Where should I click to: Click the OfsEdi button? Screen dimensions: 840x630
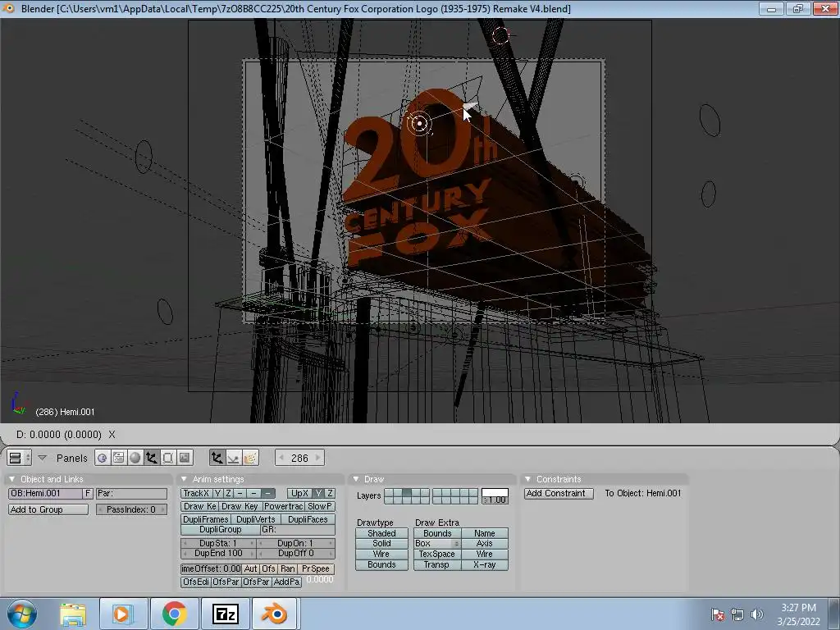(x=196, y=582)
